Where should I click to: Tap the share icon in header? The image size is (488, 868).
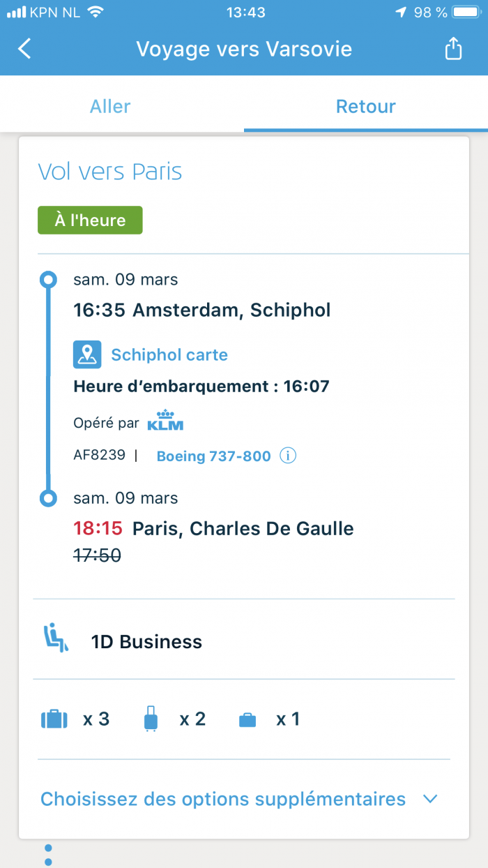tap(453, 49)
